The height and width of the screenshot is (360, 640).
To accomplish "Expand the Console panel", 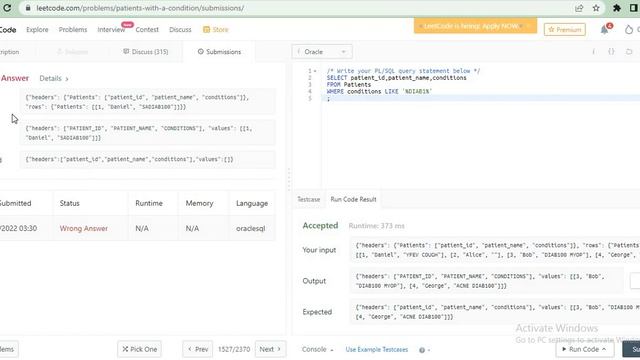I will [x=318, y=349].
